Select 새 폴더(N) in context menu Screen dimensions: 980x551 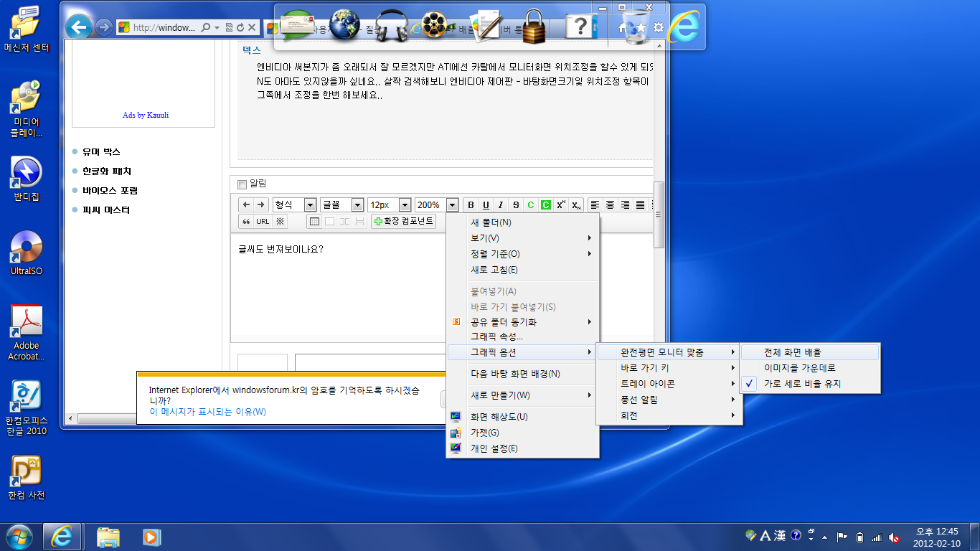click(x=522, y=222)
